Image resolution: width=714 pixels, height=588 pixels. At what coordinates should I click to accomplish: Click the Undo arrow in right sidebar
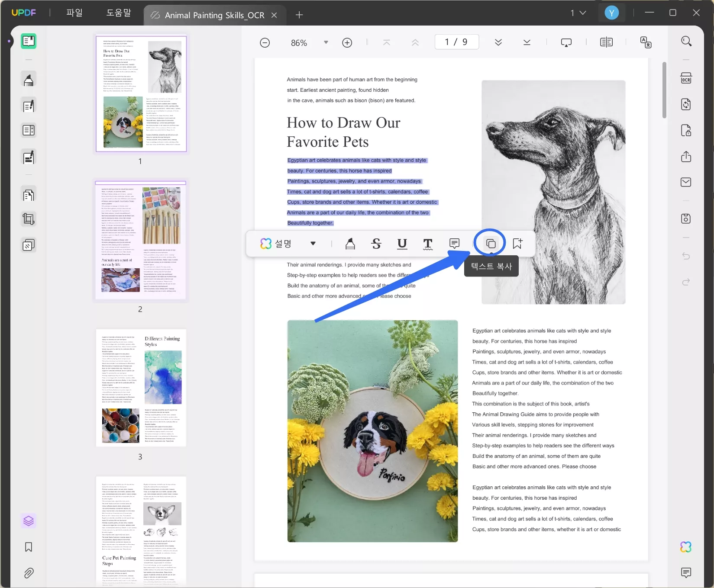[686, 256]
